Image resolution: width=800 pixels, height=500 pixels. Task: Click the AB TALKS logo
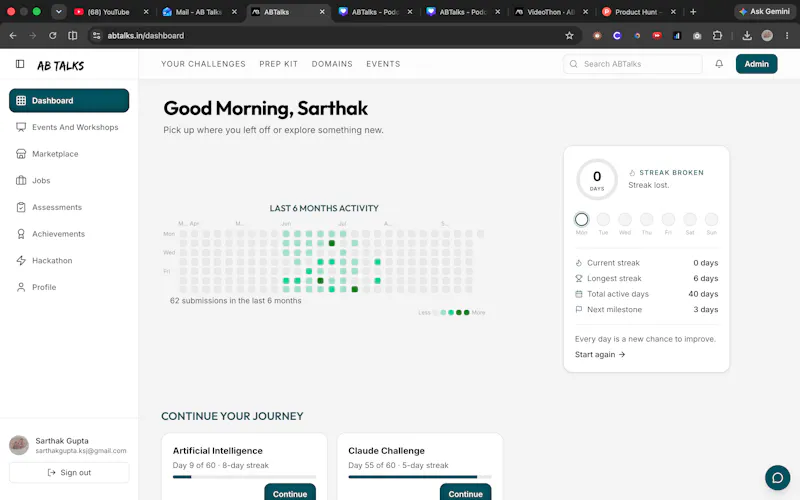click(60, 65)
